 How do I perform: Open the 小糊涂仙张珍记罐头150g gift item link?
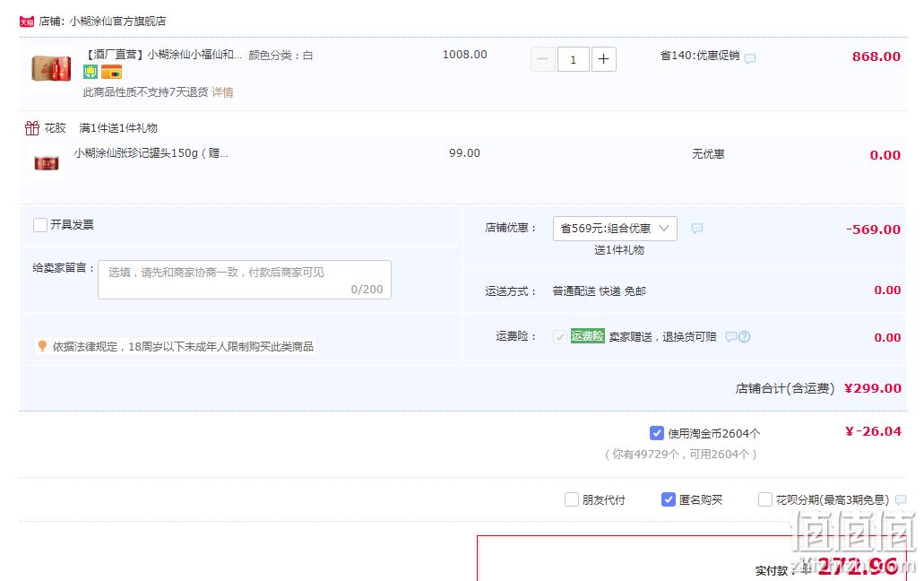pos(151,153)
